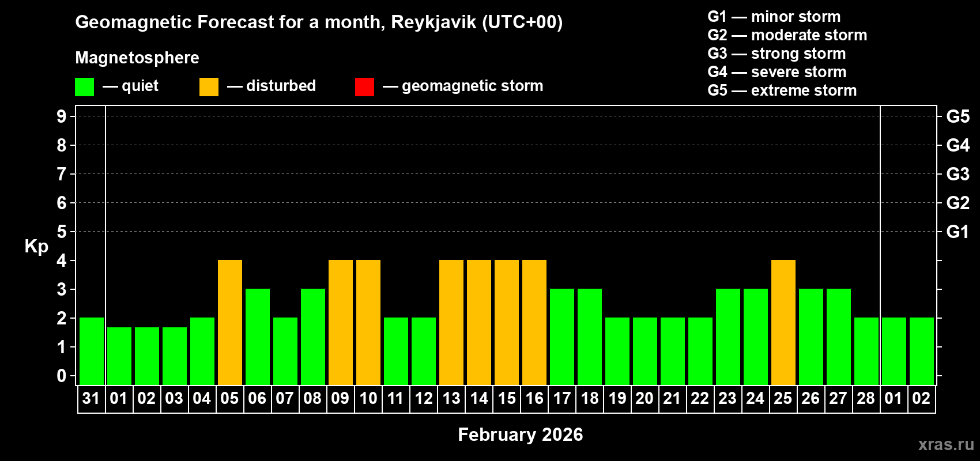Click the G5 storm level label on axis
Screen dimensions: 980x461
[x=958, y=116]
